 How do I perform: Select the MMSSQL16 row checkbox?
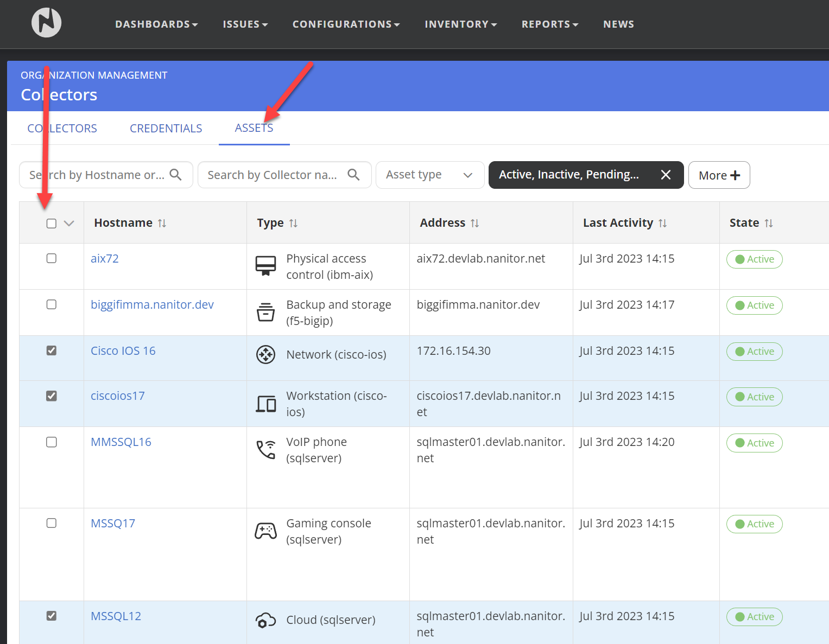coord(52,442)
